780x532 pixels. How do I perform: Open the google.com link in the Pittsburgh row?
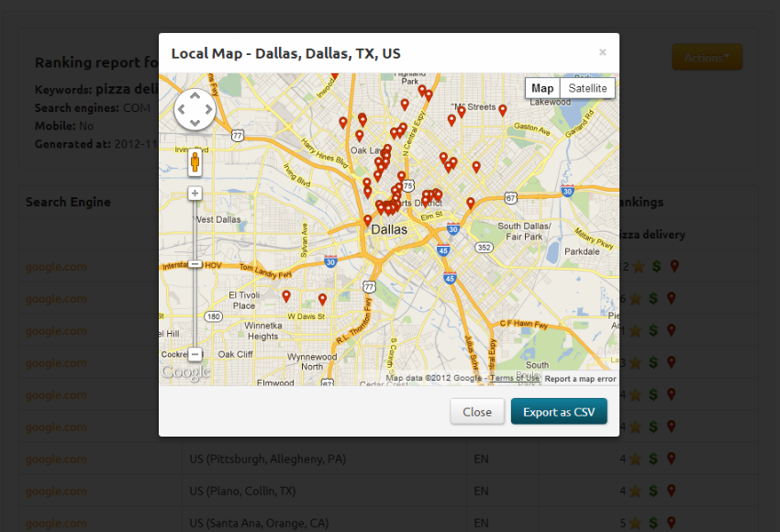coord(56,459)
